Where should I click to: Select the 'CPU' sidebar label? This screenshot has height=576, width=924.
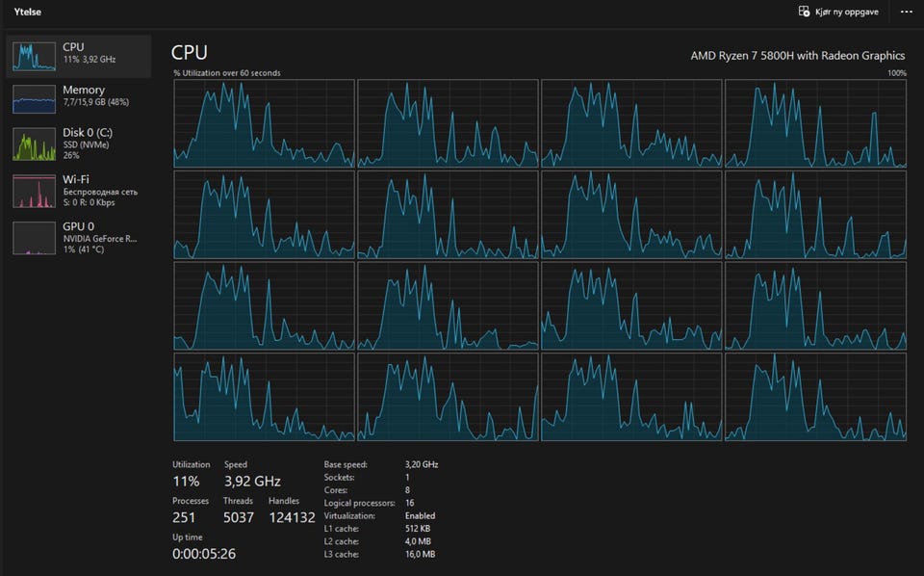(73, 46)
